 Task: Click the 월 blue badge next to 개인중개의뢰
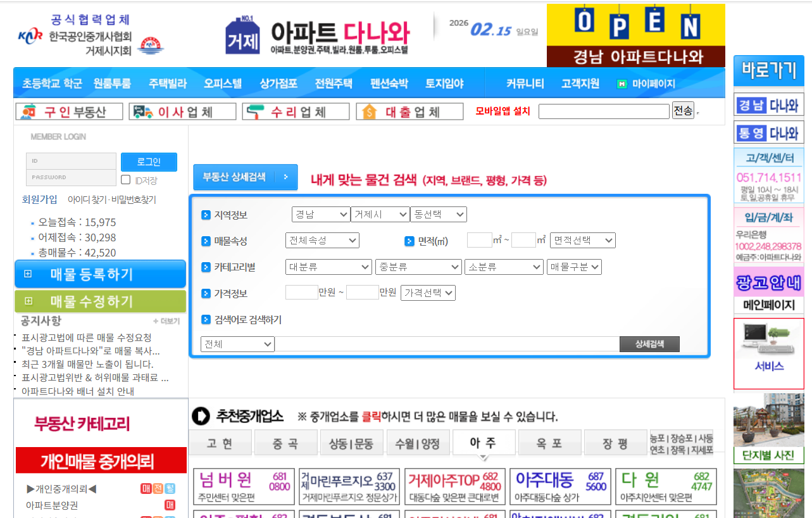(x=170, y=488)
